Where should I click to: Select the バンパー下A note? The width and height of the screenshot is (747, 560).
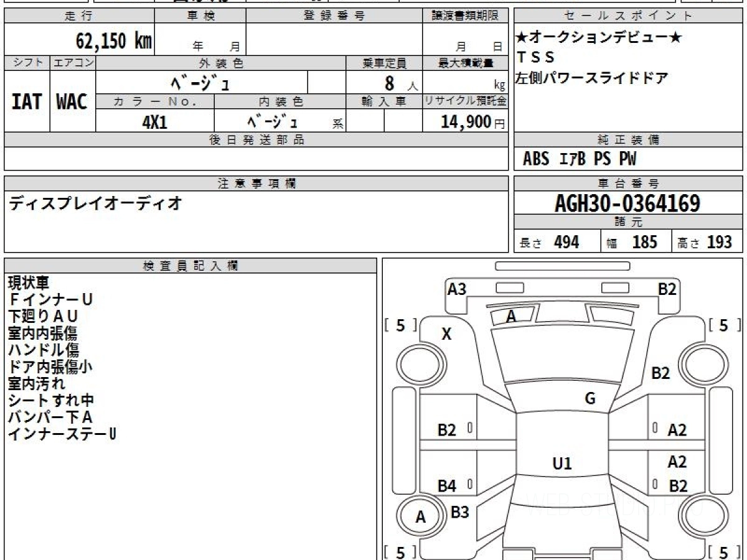tap(50, 418)
